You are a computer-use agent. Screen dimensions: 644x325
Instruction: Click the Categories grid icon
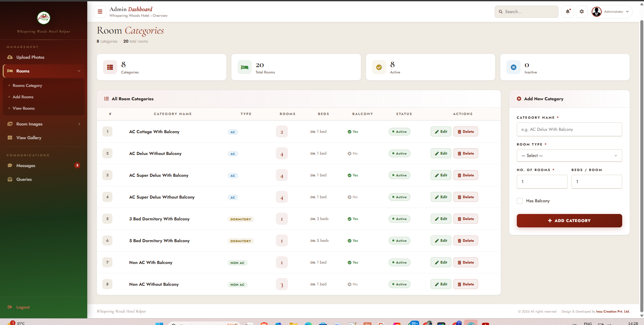pyautogui.click(x=110, y=67)
